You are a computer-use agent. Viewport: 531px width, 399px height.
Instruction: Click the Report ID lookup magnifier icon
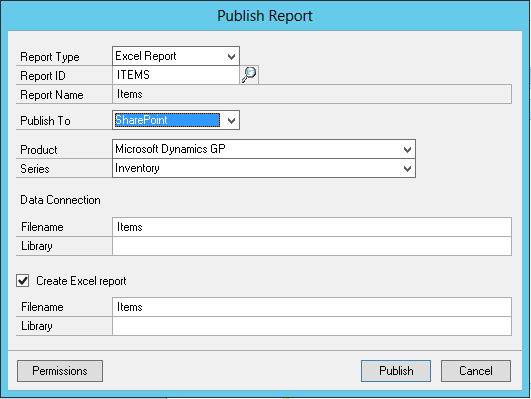[x=249, y=75]
